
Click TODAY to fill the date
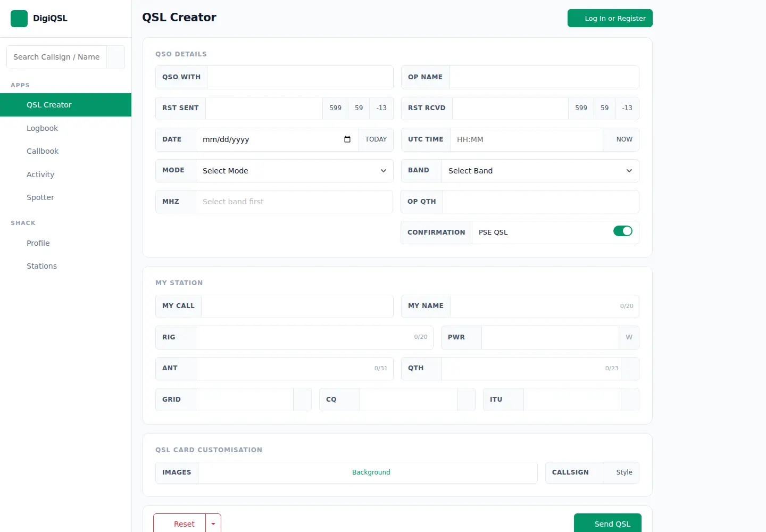[376, 139]
